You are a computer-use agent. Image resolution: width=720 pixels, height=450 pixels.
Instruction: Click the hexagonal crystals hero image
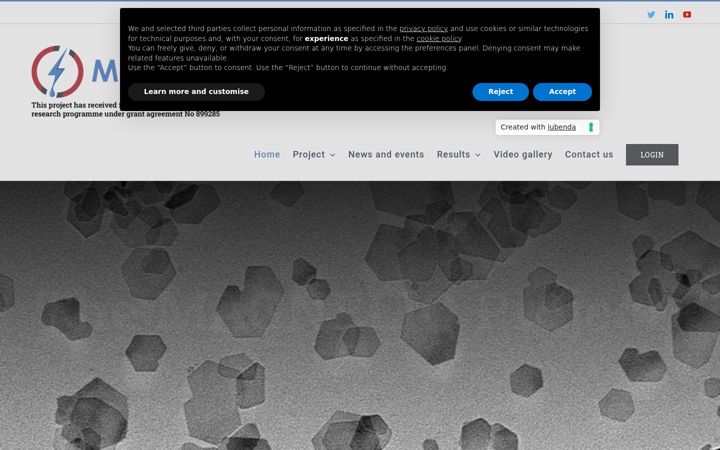tap(360, 315)
